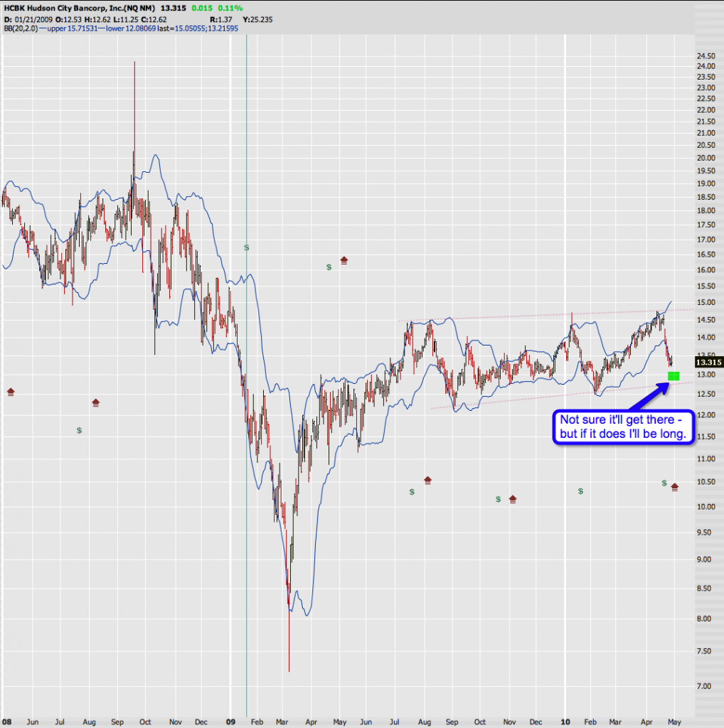Click the dollar marker above February 2010
Viewport: 724px width, 728px height.
coord(580,491)
